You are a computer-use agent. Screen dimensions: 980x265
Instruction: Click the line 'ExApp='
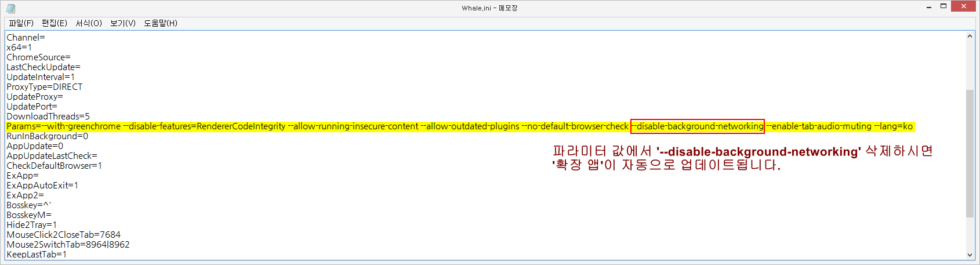(x=23, y=176)
